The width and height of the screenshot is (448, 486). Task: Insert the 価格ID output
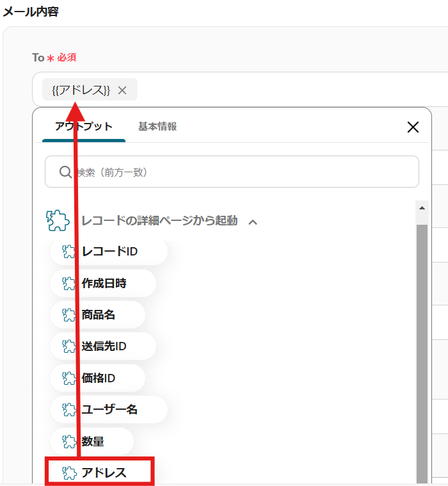point(97,378)
